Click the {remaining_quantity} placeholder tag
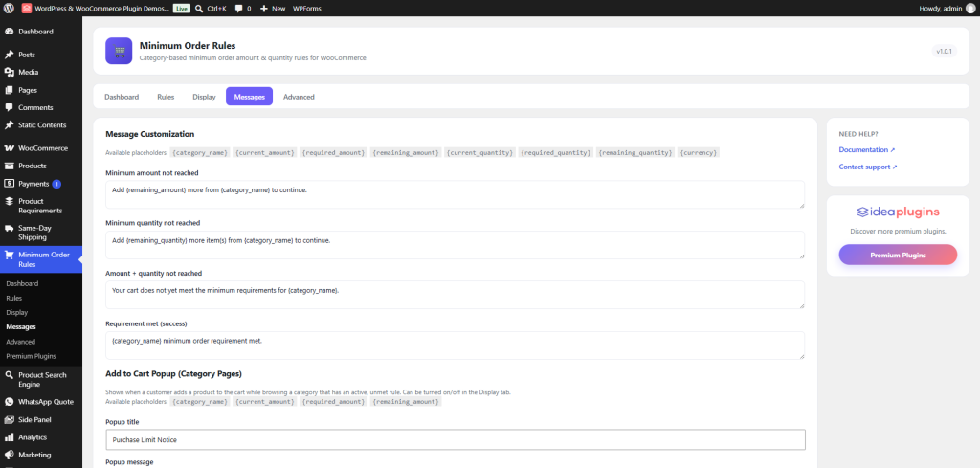 [635, 152]
